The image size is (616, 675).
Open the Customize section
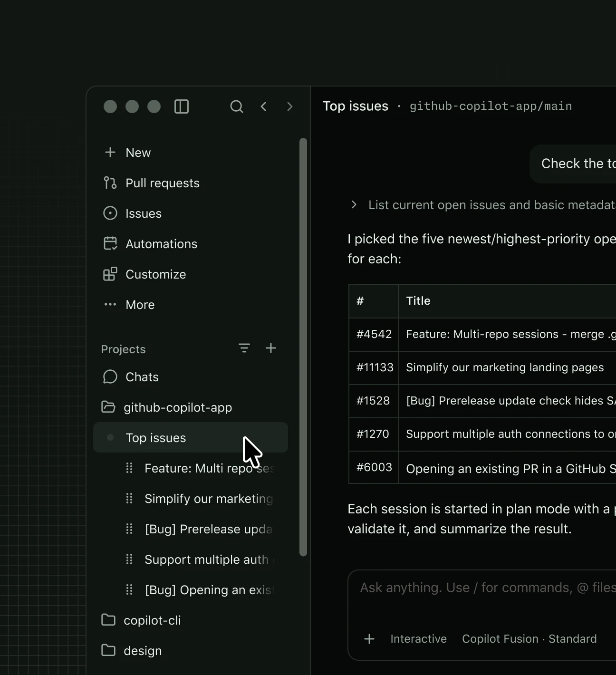(191, 274)
